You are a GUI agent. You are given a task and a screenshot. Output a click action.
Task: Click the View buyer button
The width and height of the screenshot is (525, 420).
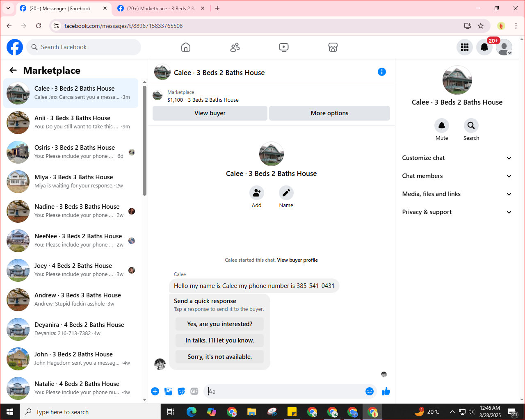[210, 113]
